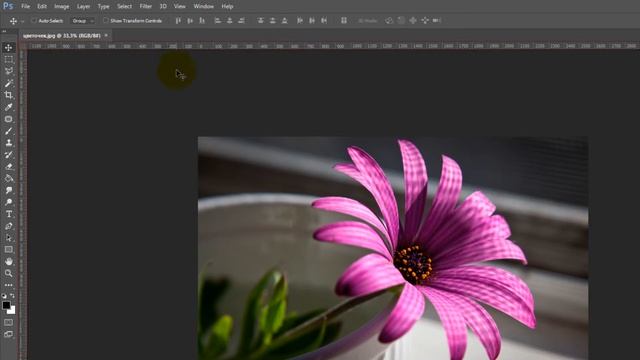Select the Smudge tool
This screenshot has height=360, width=640.
8,190
